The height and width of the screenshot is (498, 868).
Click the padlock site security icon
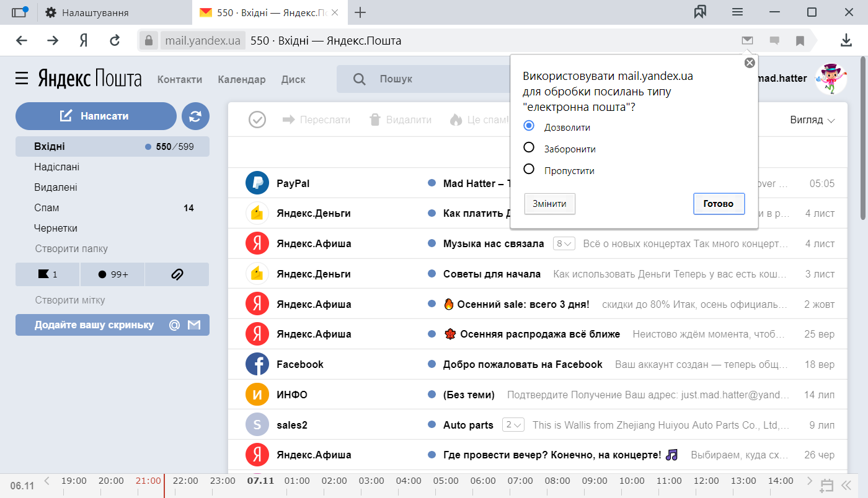(148, 41)
